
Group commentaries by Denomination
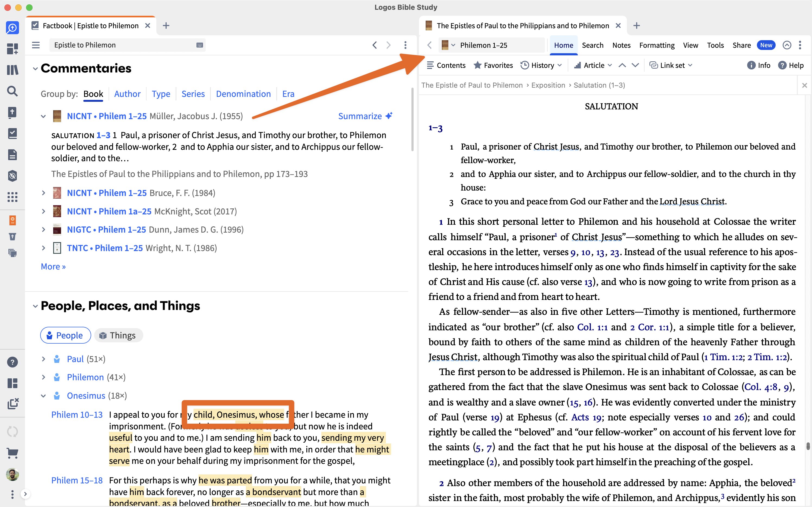243,94
